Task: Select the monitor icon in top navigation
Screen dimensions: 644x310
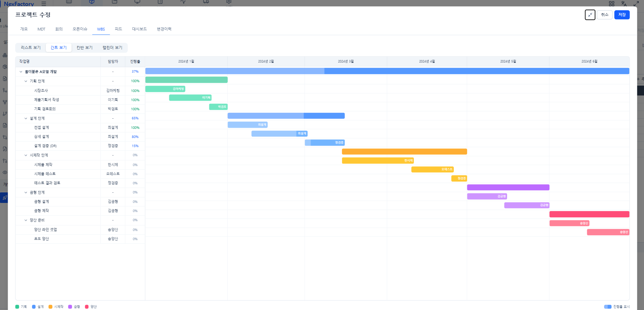Action: tap(137, 2)
